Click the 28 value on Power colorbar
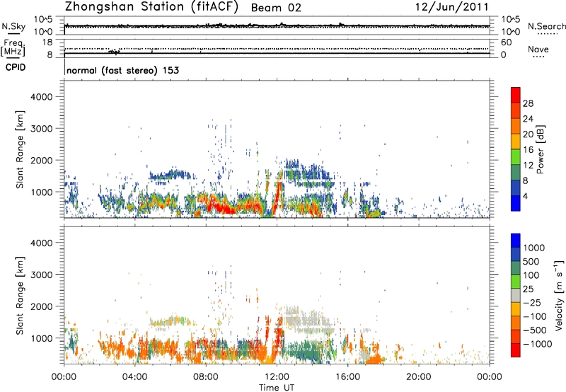The height and width of the screenshot is (392, 566). tap(528, 103)
